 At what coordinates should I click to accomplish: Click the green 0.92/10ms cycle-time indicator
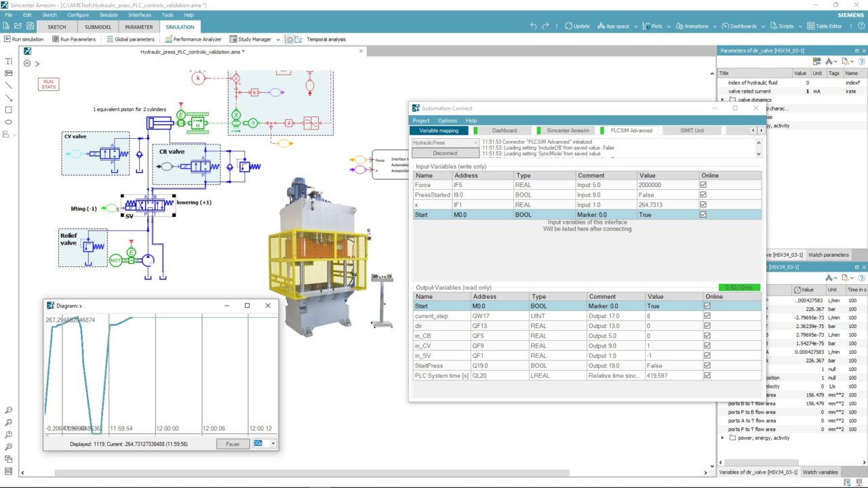pos(739,287)
